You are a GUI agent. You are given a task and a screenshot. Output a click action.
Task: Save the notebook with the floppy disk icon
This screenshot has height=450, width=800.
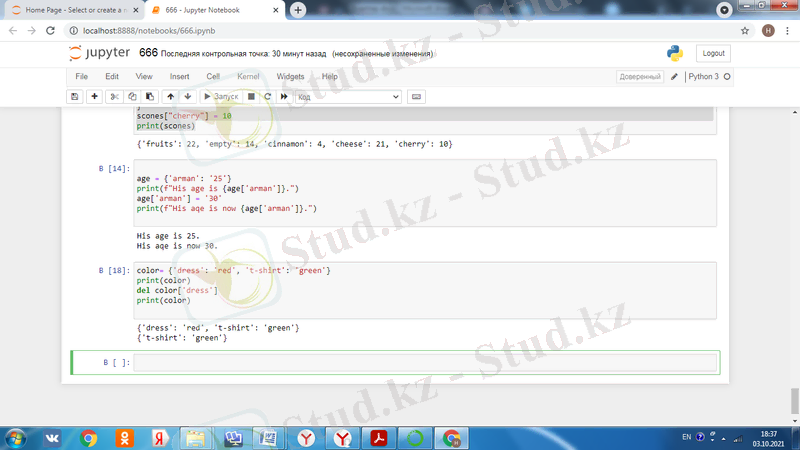pos(74,96)
